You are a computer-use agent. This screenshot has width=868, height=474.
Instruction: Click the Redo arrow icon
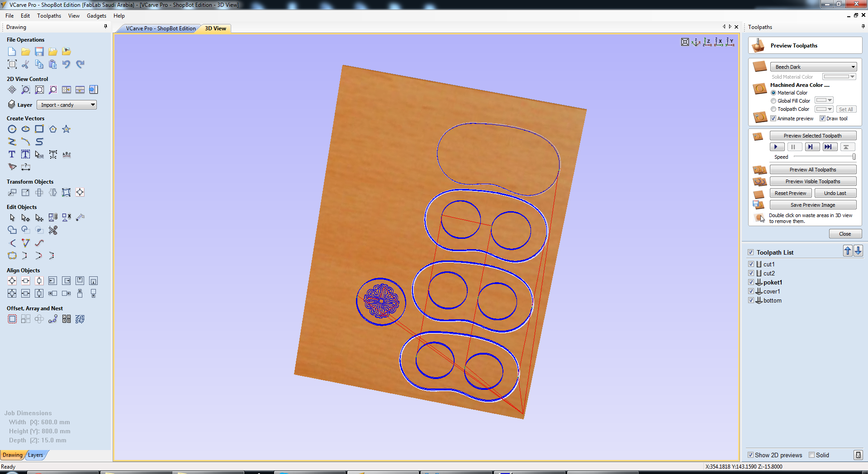click(x=80, y=64)
